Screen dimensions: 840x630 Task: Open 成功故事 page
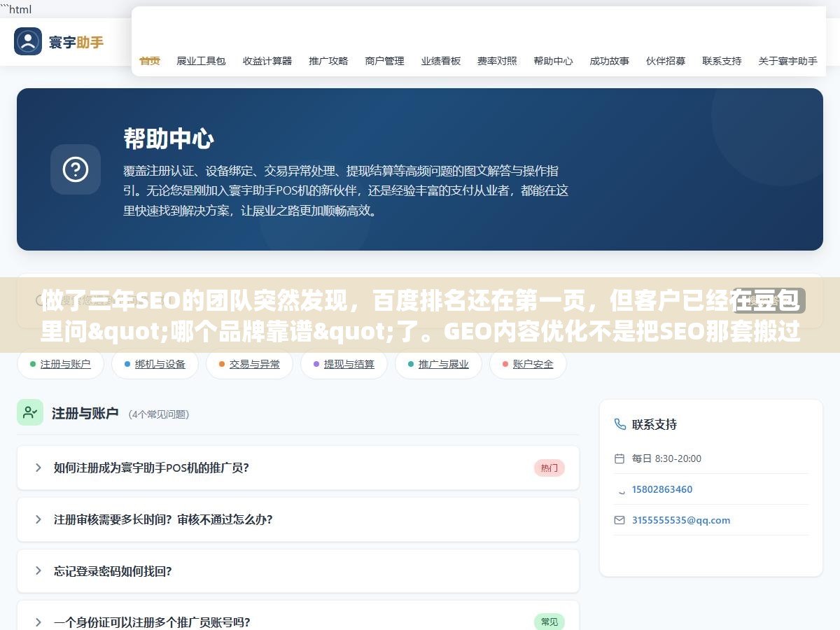click(x=609, y=61)
